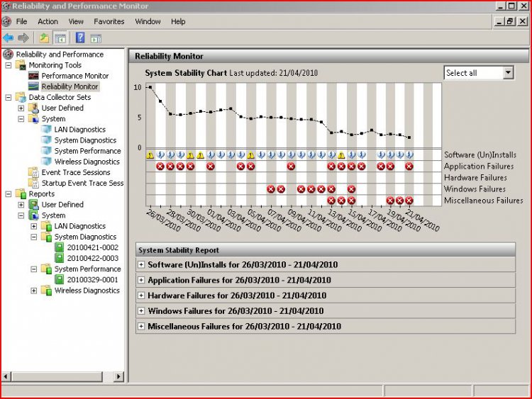Click the Monitoring Tools folder icon
Viewport: 532px width, 399px height.
[21, 64]
